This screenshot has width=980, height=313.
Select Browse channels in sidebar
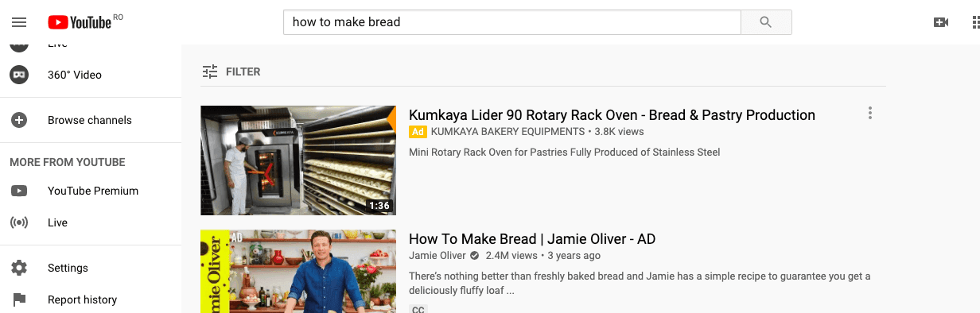(x=91, y=120)
